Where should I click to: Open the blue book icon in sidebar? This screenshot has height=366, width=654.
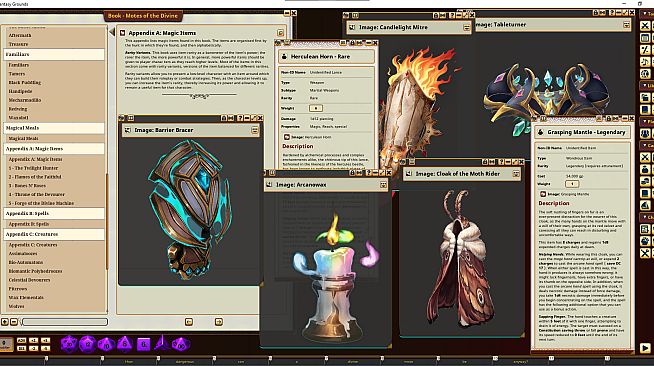click(x=645, y=110)
